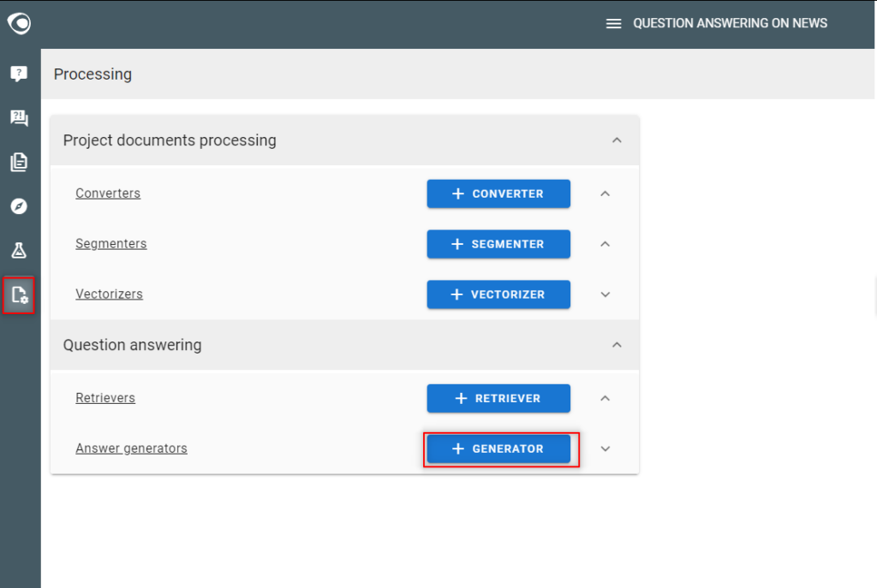
Task: Follow the Answer generators link
Action: [x=131, y=448]
